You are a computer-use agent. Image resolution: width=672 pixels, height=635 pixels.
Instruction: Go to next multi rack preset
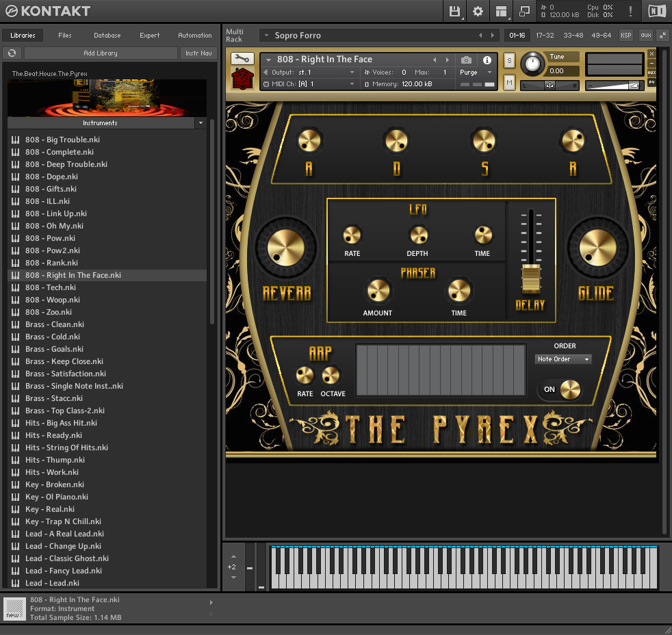pyautogui.click(x=493, y=36)
